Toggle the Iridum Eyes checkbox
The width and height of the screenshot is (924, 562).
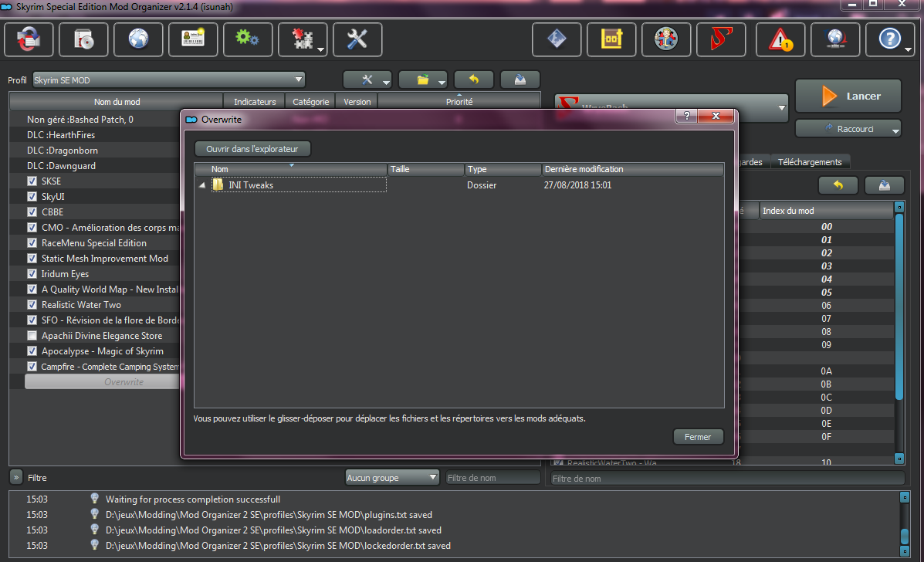coord(32,273)
